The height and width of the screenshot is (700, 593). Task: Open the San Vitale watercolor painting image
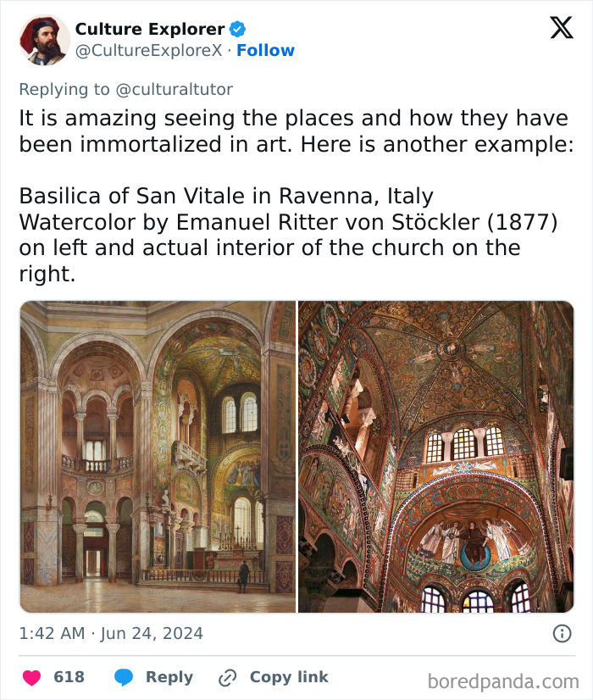pos(158,456)
